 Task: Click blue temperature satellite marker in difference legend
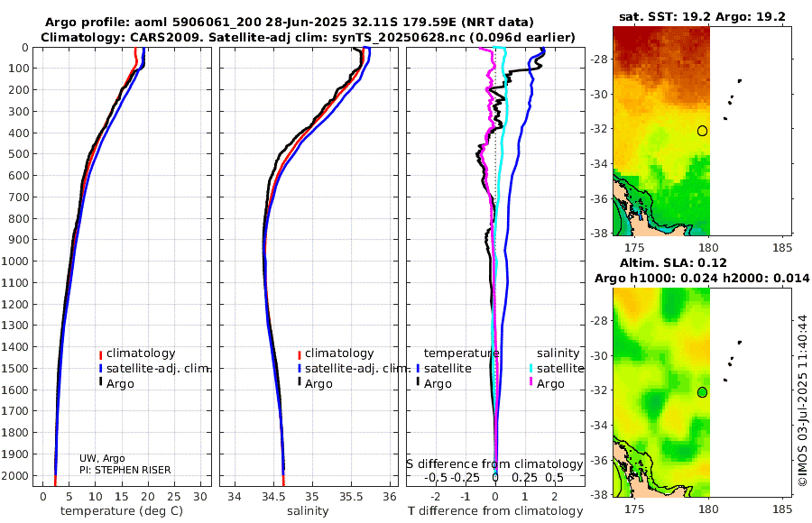click(418, 369)
